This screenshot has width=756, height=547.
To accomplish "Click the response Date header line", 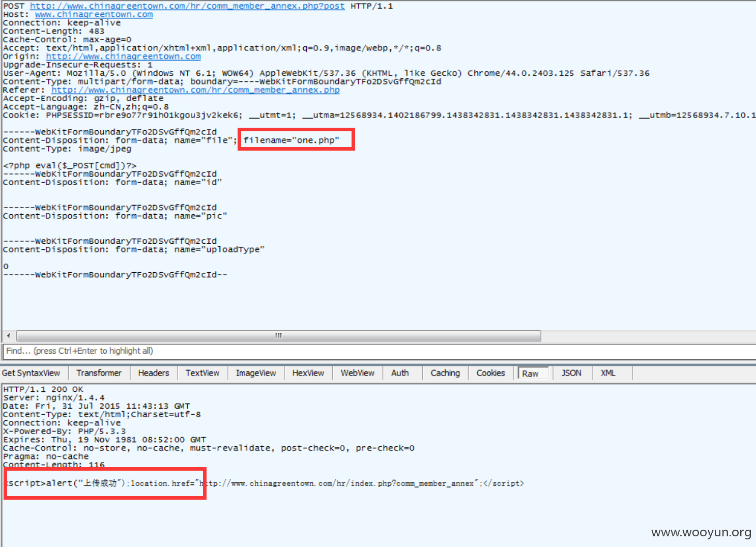I will (97, 407).
